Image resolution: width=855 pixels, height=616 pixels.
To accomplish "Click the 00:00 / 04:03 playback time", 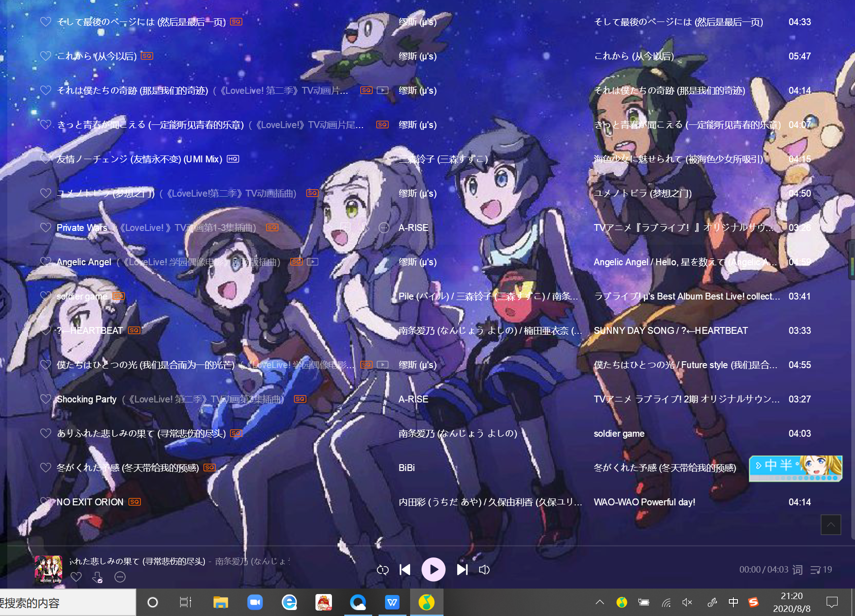I will pos(764,569).
